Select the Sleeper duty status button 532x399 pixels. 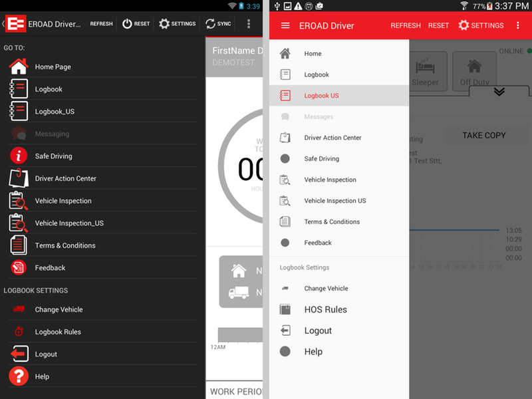tap(428, 71)
